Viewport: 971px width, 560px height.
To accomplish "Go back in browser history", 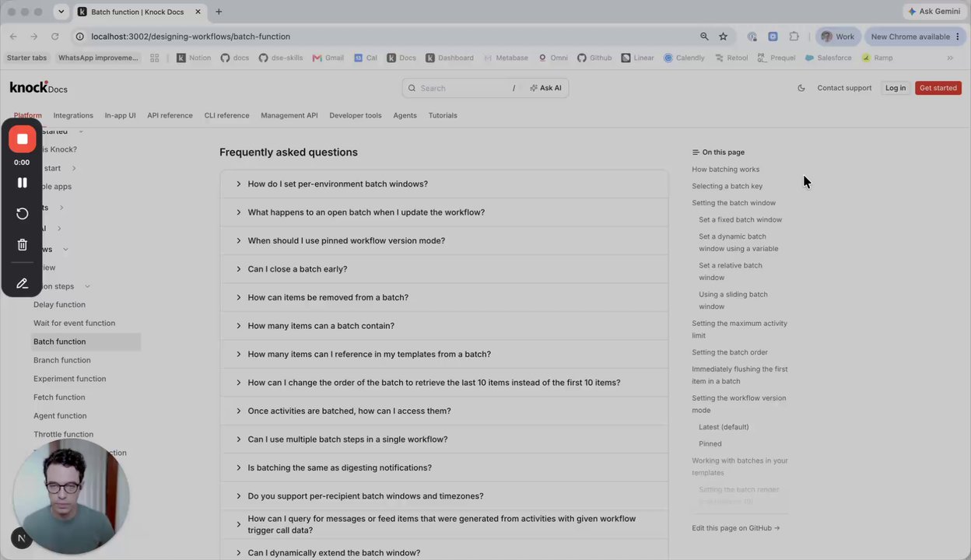I will point(13,37).
